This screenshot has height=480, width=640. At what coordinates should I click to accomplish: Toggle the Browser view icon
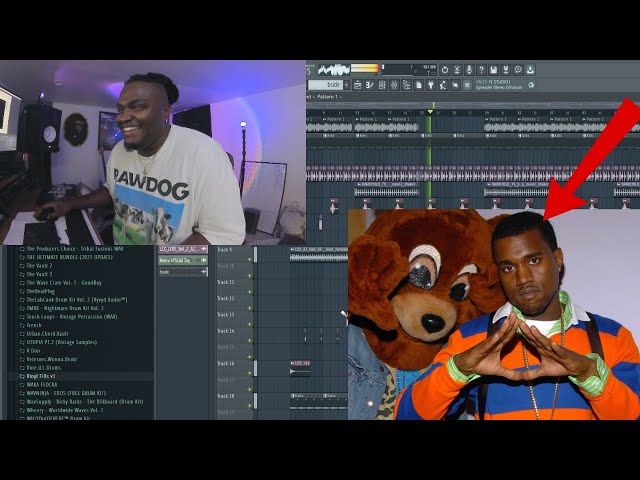point(407,85)
